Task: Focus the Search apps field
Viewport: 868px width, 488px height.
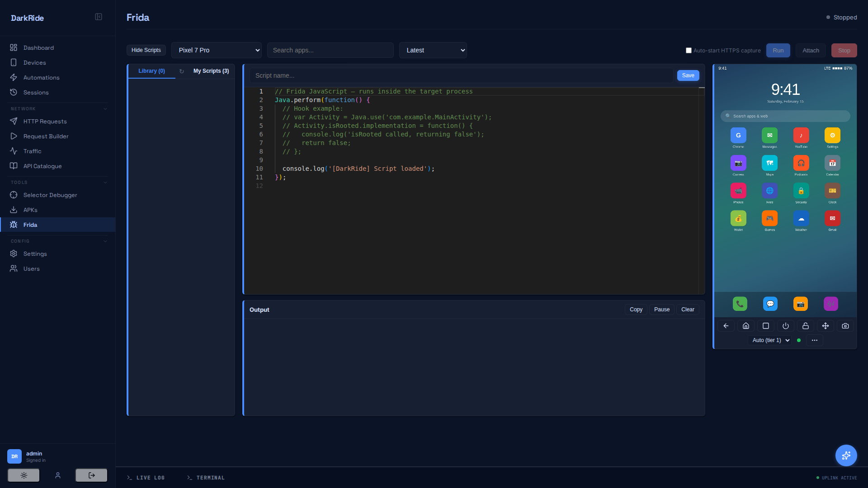Action: [330, 50]
